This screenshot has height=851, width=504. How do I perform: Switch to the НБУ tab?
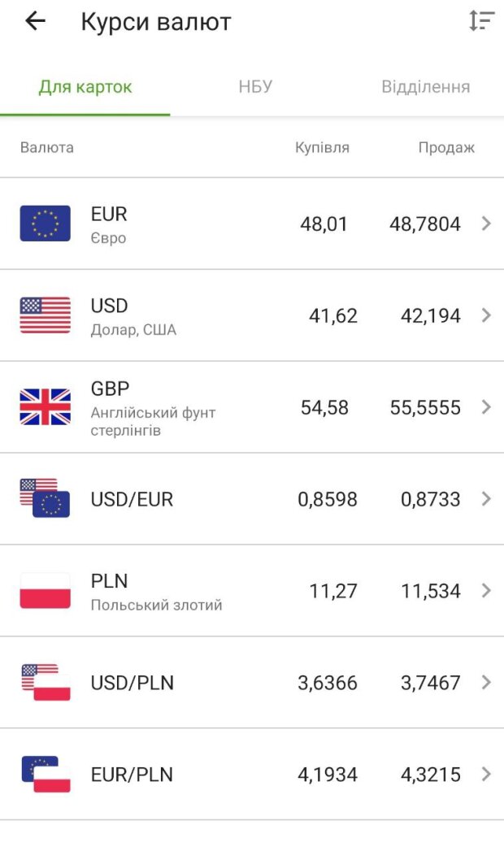(x=255, y=87)
